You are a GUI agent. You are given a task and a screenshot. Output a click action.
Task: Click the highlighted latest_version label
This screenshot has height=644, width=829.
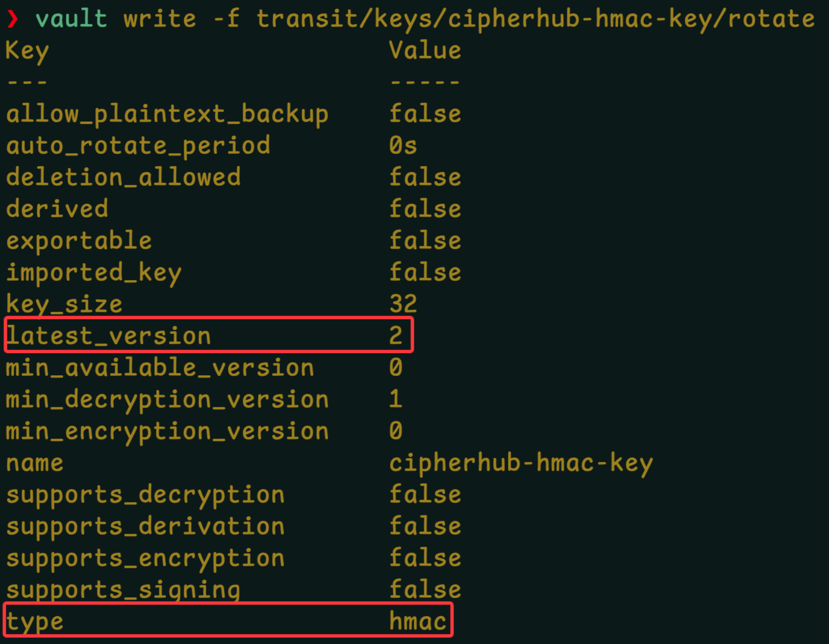109,336
